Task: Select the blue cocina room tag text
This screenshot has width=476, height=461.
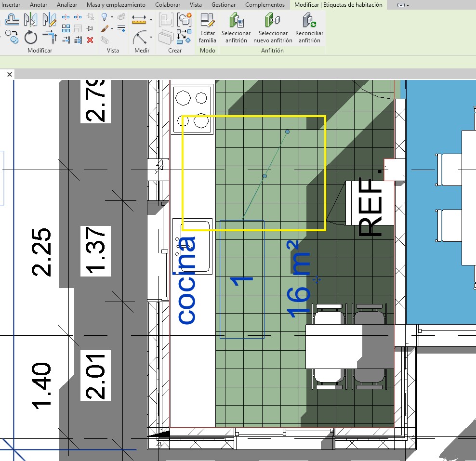Action: tap(186, 279)
